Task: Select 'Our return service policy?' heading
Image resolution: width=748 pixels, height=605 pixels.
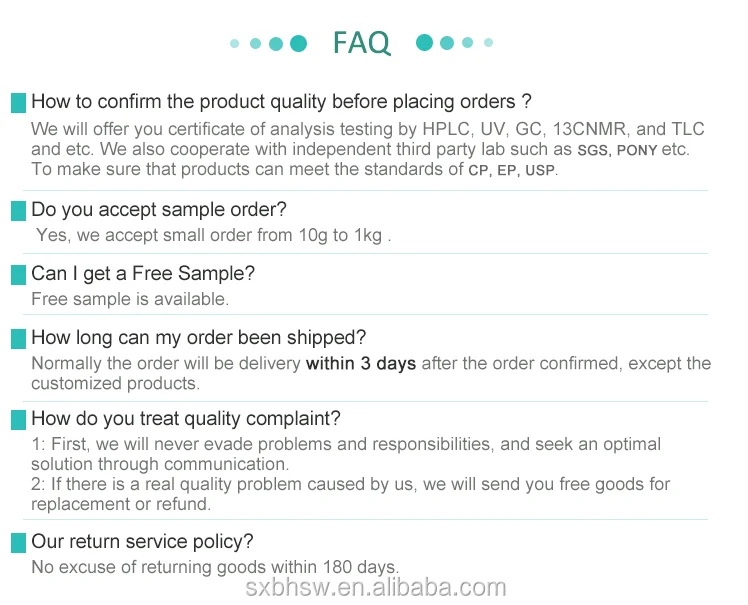Action: point(143,542)
